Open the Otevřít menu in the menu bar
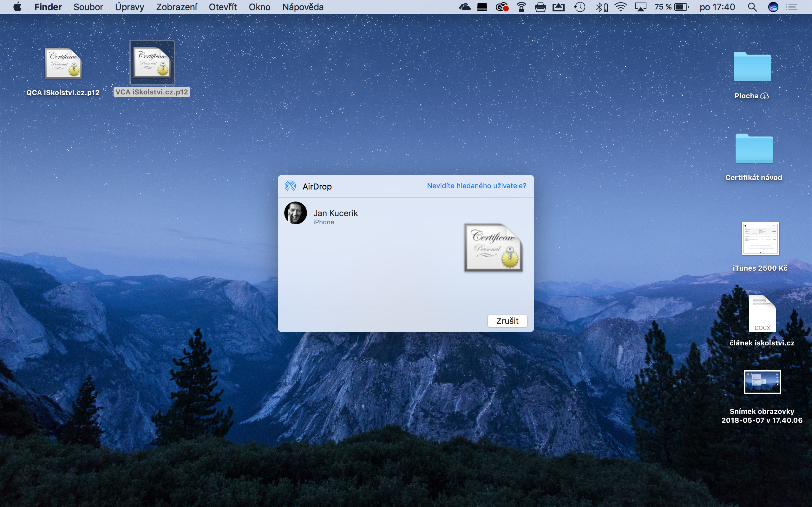The width and height of the screenshot is (812, 507). click(222, 7)
